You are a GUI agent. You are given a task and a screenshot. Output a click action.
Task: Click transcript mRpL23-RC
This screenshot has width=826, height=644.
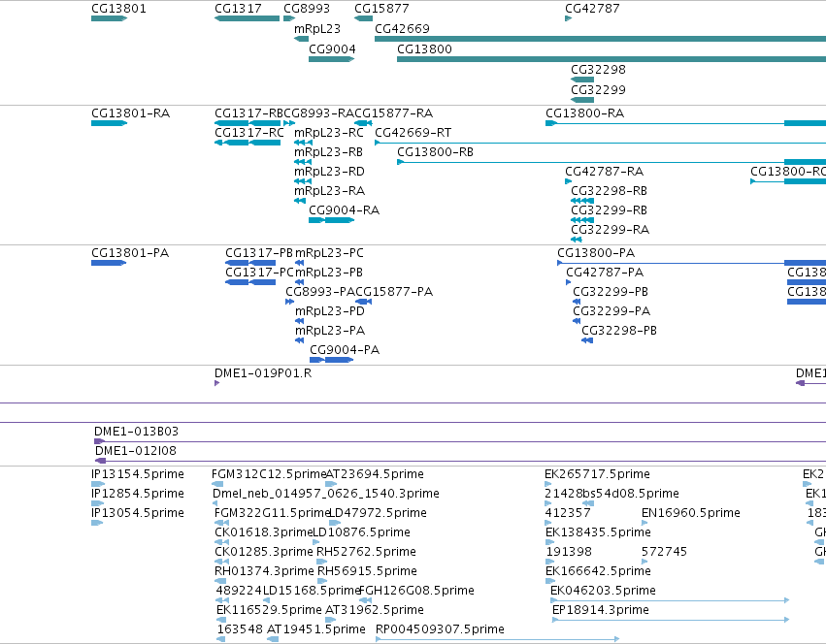coord(329,133)
